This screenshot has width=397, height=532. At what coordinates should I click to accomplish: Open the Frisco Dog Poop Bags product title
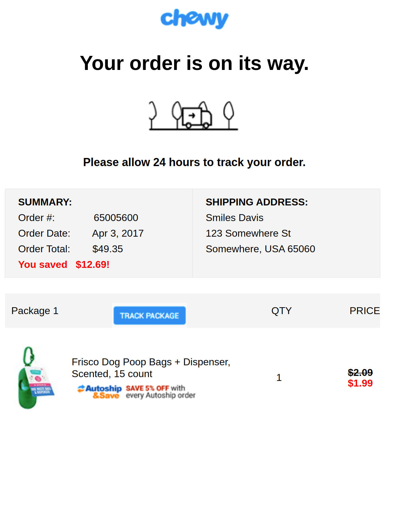151,368
